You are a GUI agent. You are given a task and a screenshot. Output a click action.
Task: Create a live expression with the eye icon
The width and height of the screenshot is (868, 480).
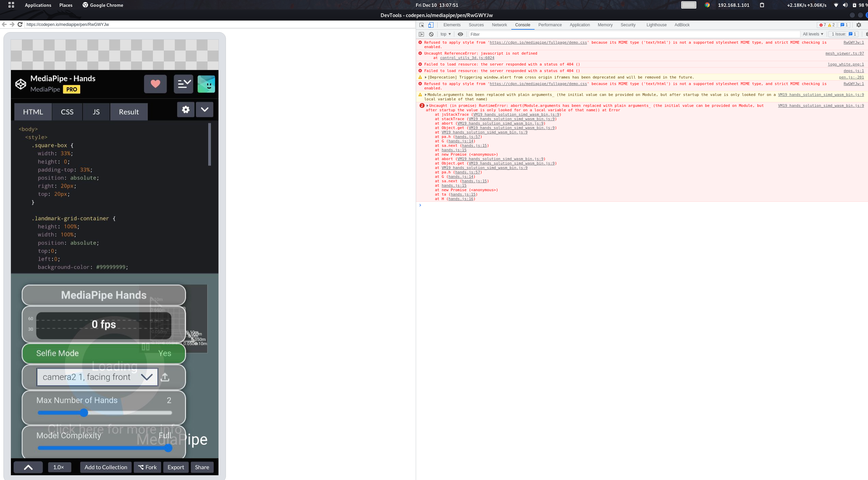[460, 34]
